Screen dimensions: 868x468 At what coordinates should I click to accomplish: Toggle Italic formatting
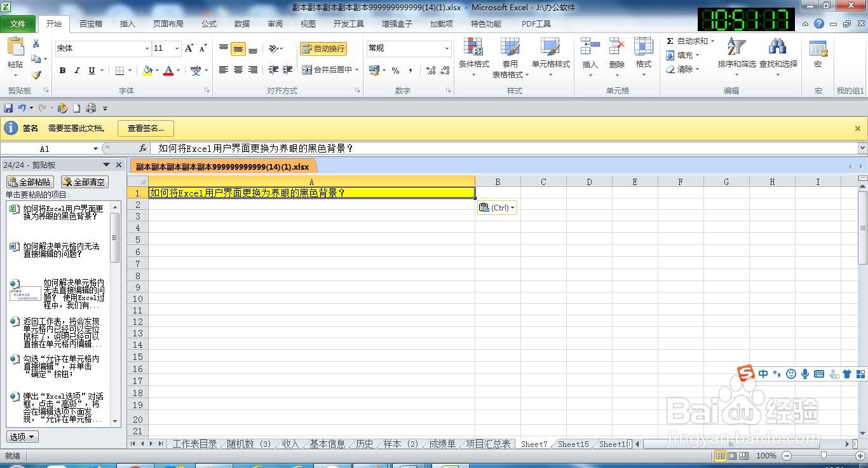pyautogui.click(x=77, y=71)
